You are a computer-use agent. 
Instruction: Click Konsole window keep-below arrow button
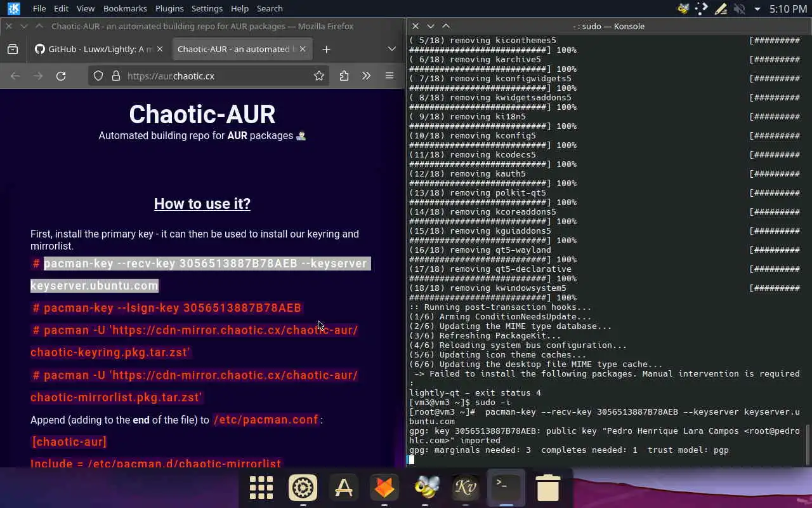coord(431,26)
